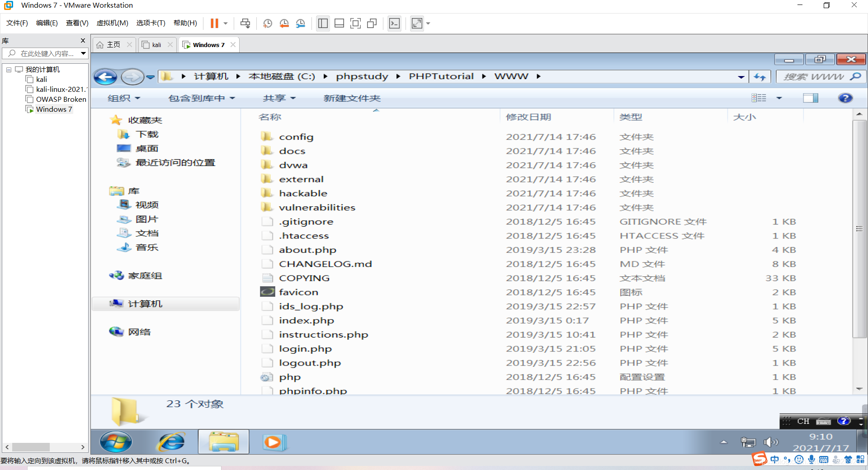The height and width of the screenshot is (470, 868).
Task: Click the Windows Start orb
Action: click(x=116, y=442)
